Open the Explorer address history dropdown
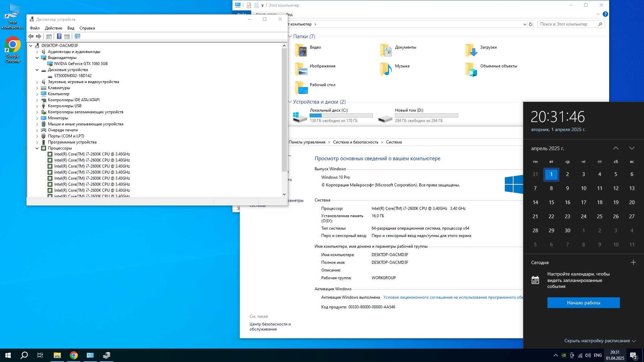The image size is (644, 362). point(525,24)
